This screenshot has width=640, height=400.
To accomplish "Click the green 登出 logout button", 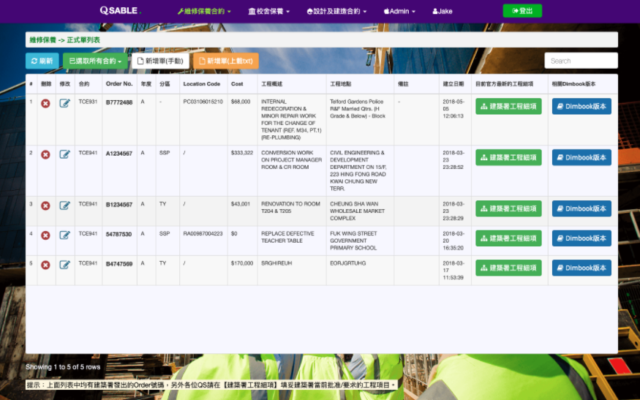I will point(522,11).
